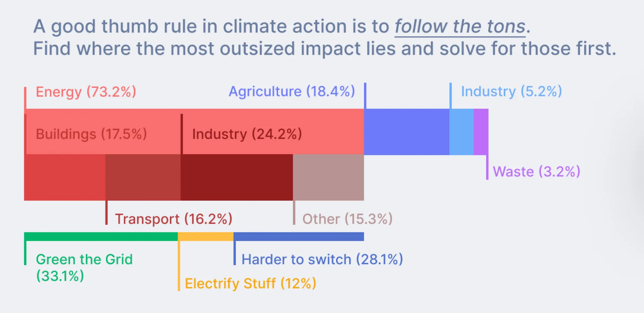Image resolution: width=644 pixels, height=313 pixels.
Task: Select the yellow Electrify Stuff strip
Action: [206, 237]
